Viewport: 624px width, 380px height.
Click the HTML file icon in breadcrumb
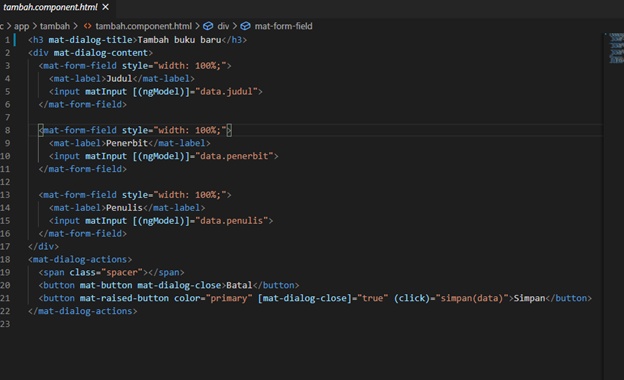point(87,26)
